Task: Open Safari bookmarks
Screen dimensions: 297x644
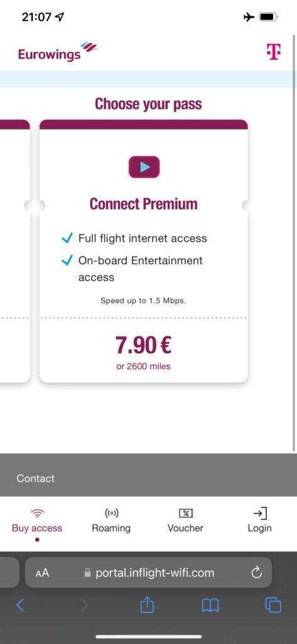Action: pos(210,605)
